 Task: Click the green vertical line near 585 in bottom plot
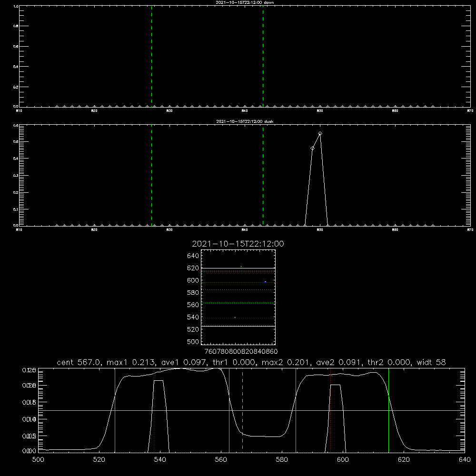tap(296, 410)
